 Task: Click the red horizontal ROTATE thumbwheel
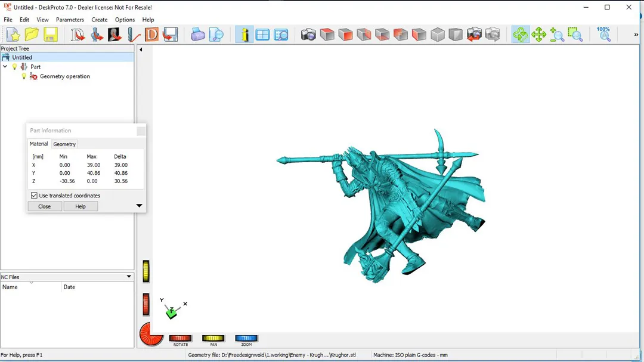[180, 338]
